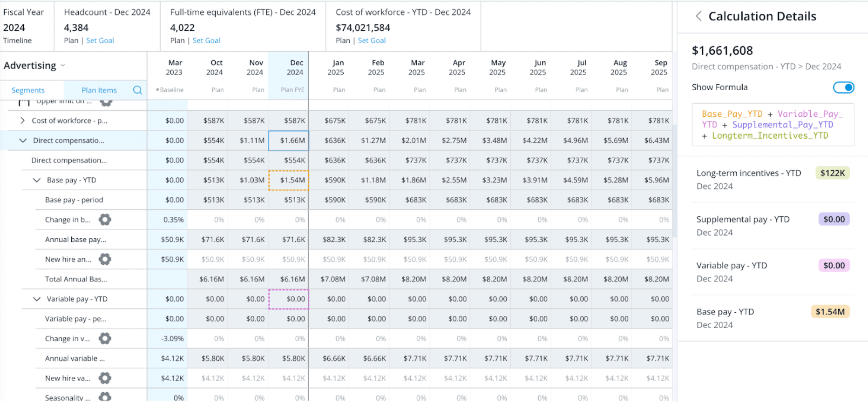Expand the Cost of workforce - p... row
This screenshot has width=868, height=402.
[x=22, y=121]
